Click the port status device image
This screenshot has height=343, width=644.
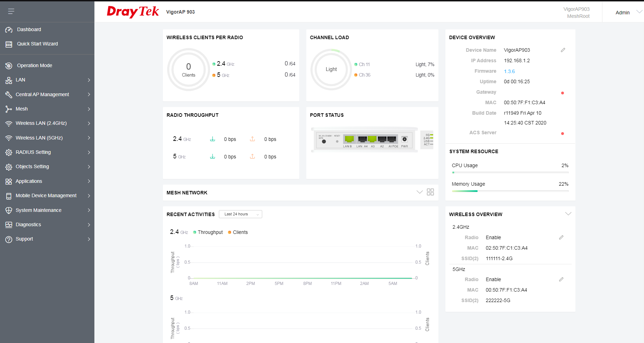click(365, 140)
